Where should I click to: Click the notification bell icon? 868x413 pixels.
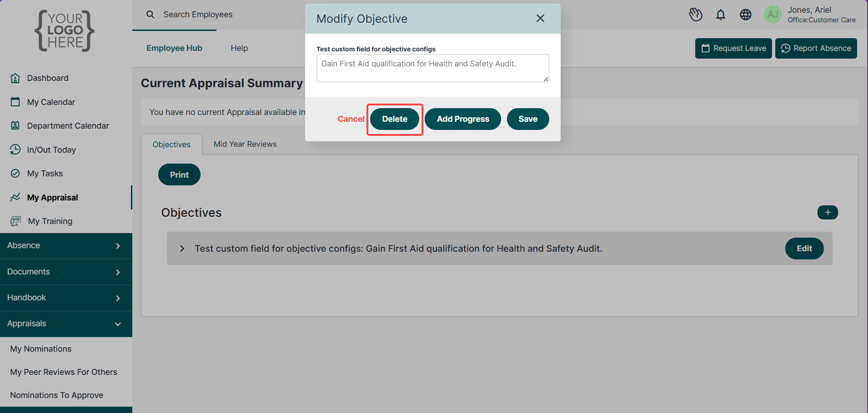[721, 15]
